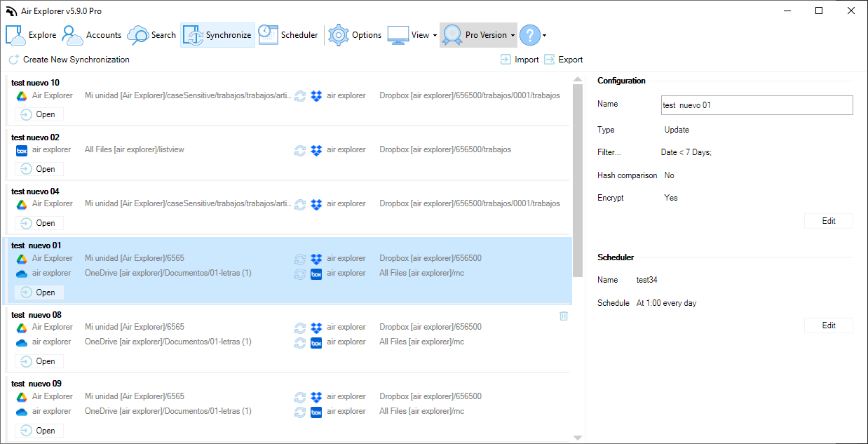The image size is (868, 444).
Task: Open the test nuevo 02 synchronization
Action: 39,169
